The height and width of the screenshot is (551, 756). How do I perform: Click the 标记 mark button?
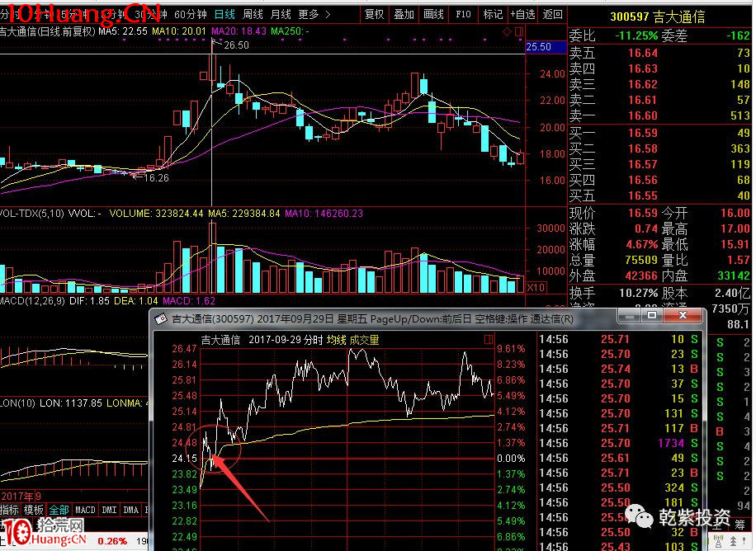pyautogui.click(x=493, y=15)
